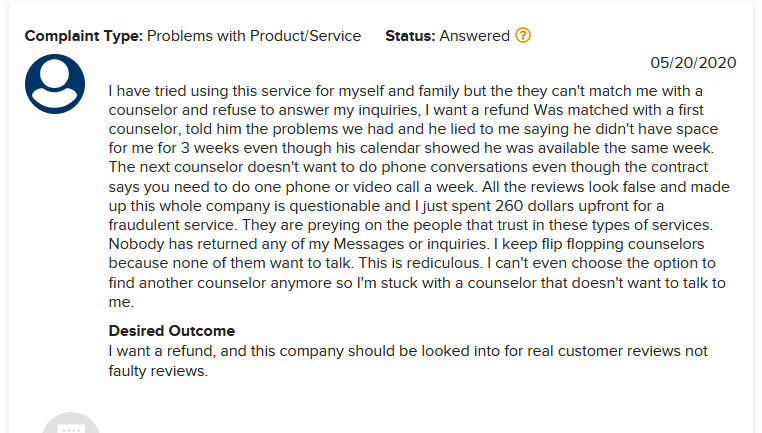Click the line starting "counselor and refuse to answer"
Screen dimensions: 762x433
(x=420, y=110)
